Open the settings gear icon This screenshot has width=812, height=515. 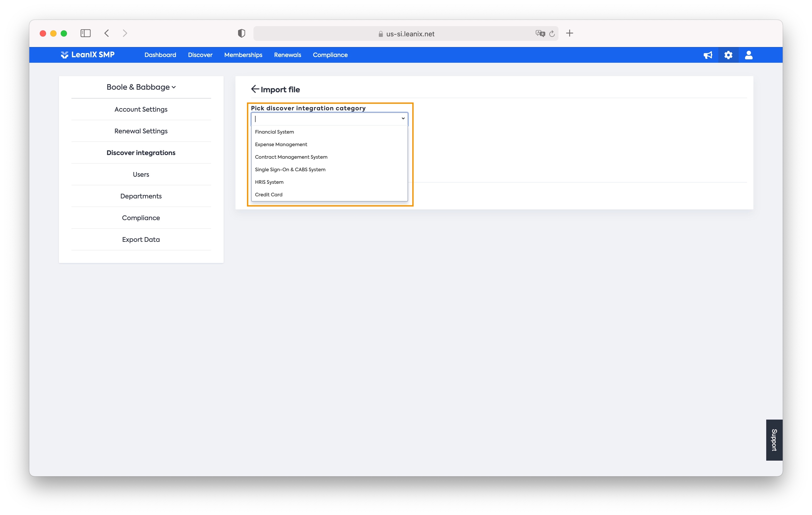tap(728, 55)
